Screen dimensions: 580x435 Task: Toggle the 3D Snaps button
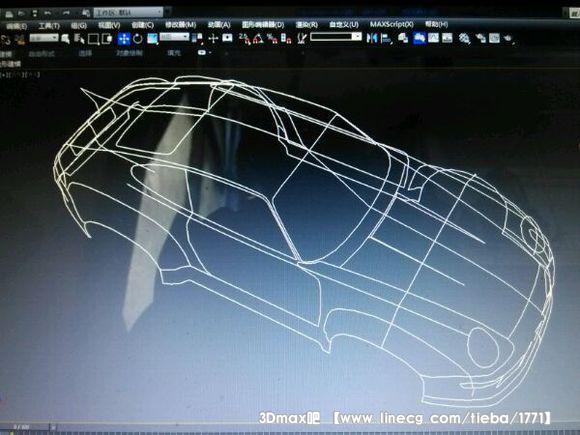(245, 38)
